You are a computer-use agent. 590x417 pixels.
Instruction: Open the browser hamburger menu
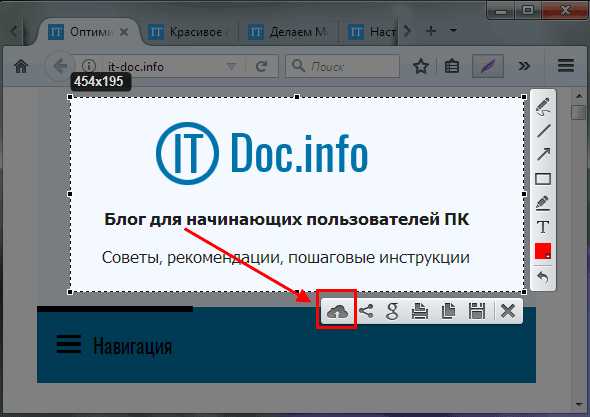click(566, 65)
